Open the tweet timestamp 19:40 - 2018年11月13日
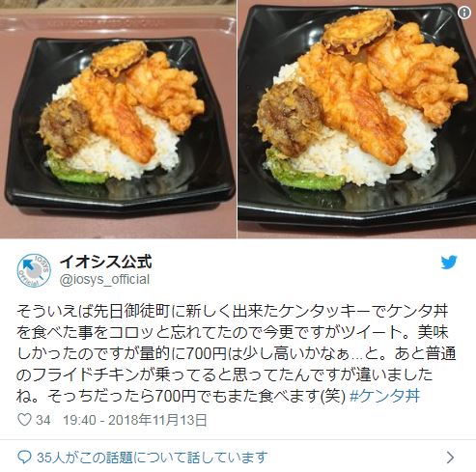 (135, 420)
